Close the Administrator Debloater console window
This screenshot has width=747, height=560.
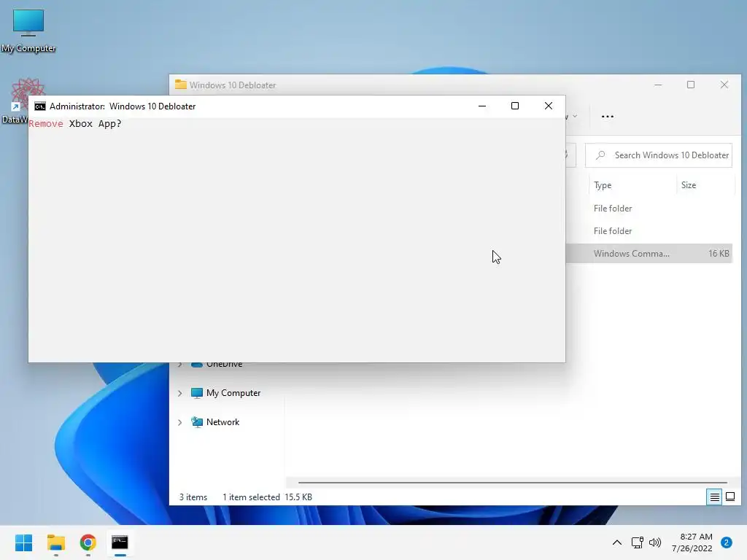click(x=549, y=106)
